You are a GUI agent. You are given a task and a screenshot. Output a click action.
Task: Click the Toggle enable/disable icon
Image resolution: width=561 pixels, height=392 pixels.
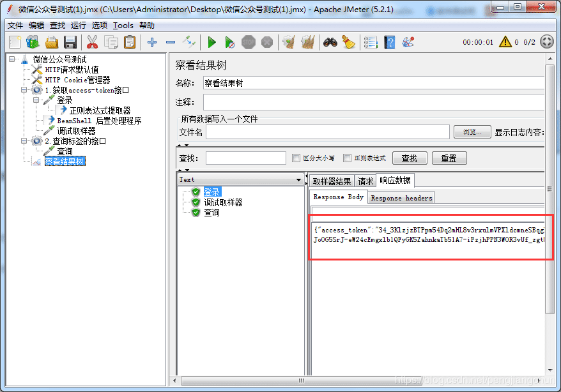(189, 42)
